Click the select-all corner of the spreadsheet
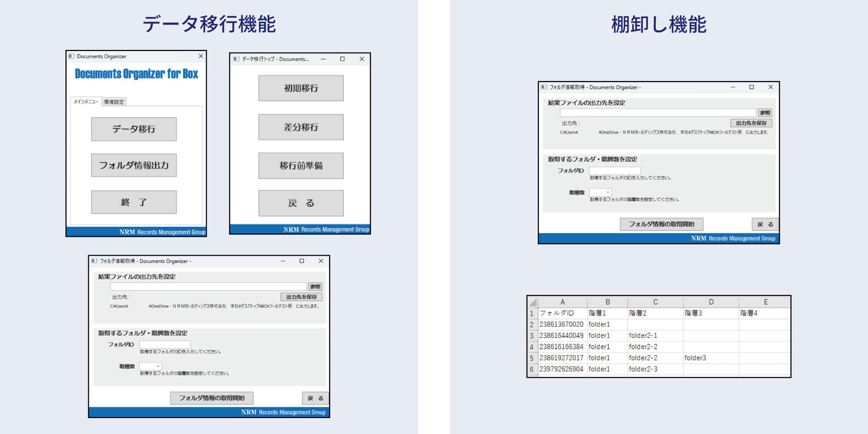The width and height of the screenshot is (868, 434). coord(532,302)
